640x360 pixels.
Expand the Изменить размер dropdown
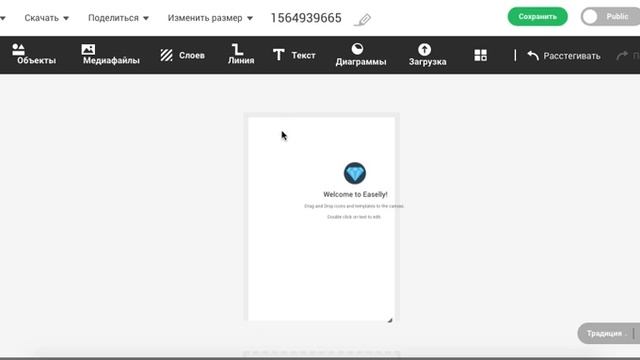pyautogui.click(x=210, y=18)
